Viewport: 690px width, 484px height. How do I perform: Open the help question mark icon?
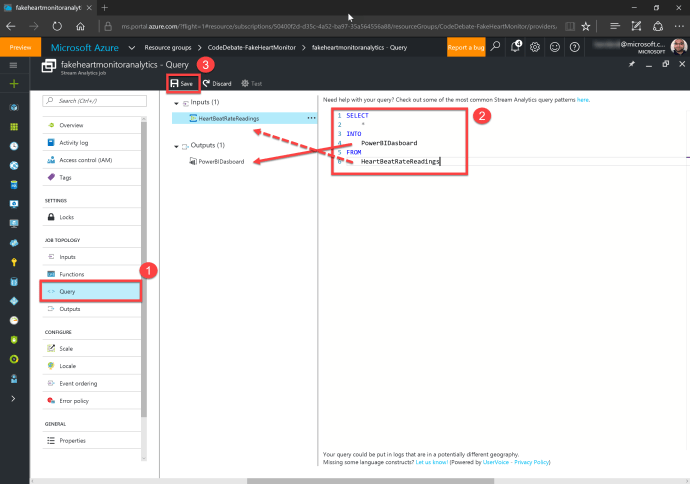(574, 46)
